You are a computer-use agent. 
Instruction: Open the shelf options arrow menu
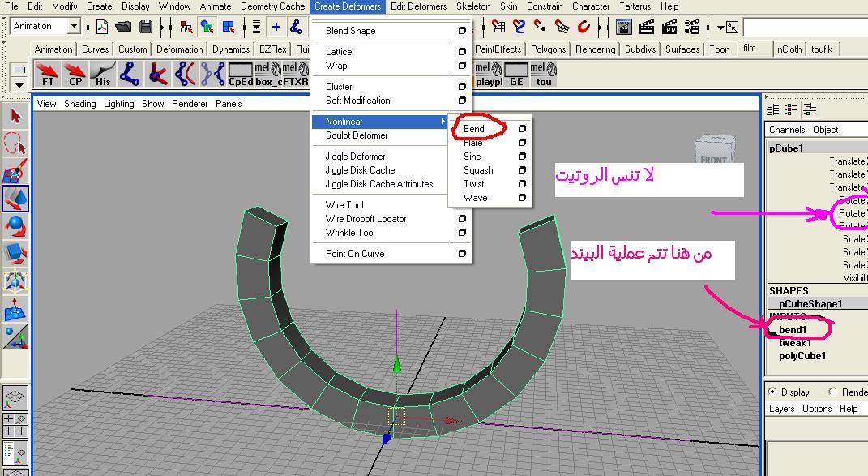tap(19, 85)
